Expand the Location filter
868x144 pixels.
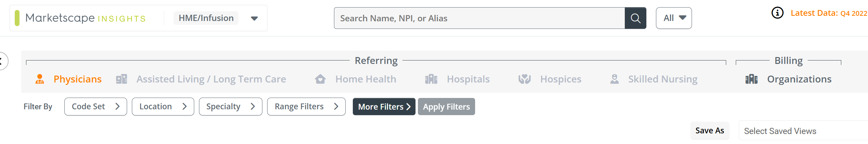tap(163, 107)
